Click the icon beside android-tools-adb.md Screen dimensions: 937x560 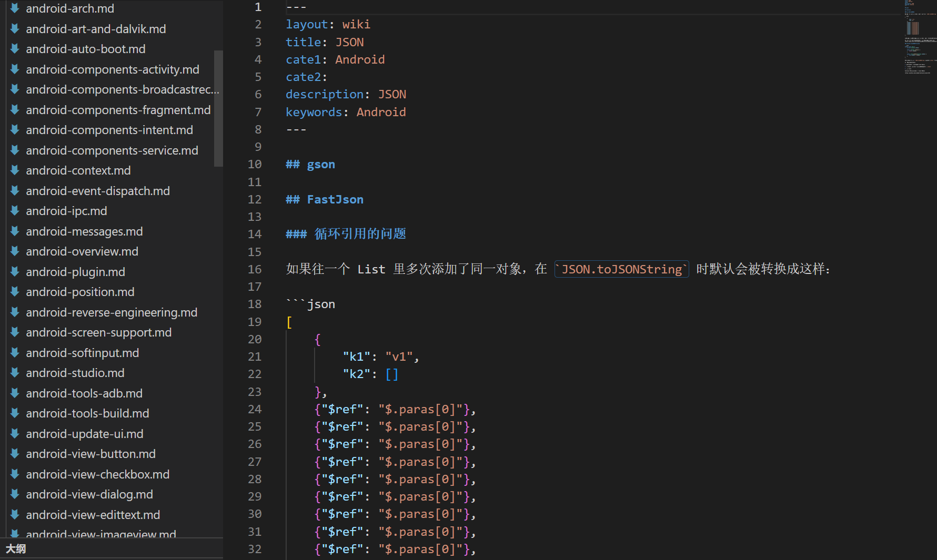(15, 393)
